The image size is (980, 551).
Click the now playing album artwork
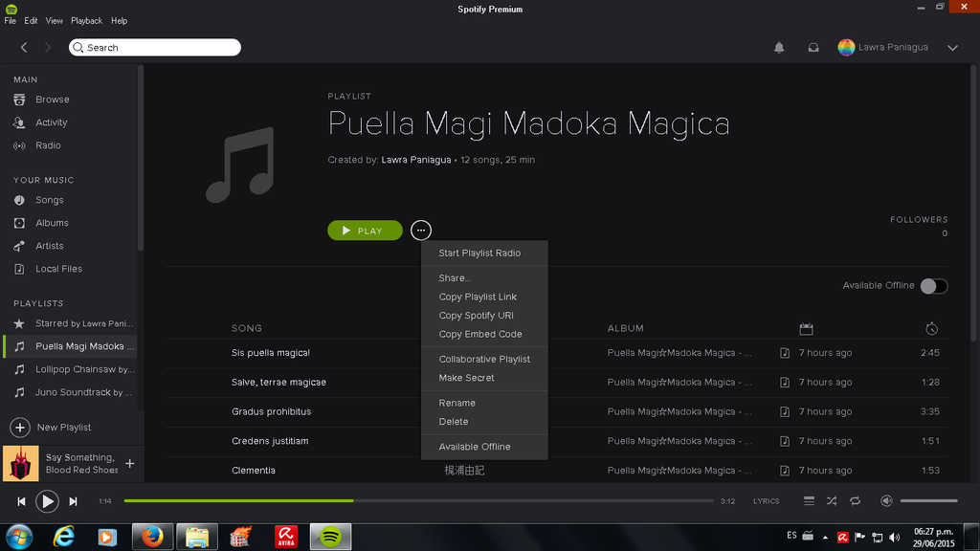point(21,464)
